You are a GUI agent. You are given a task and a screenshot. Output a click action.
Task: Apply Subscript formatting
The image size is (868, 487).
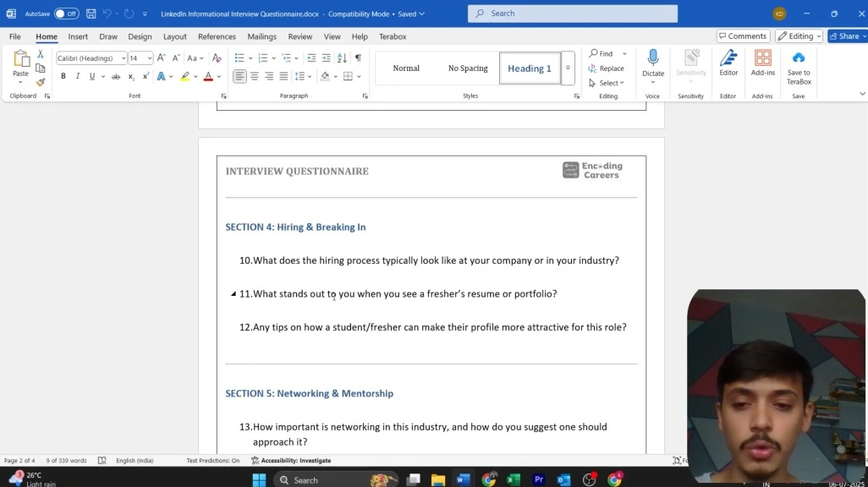pyautogui.click(x=131, y=76)
